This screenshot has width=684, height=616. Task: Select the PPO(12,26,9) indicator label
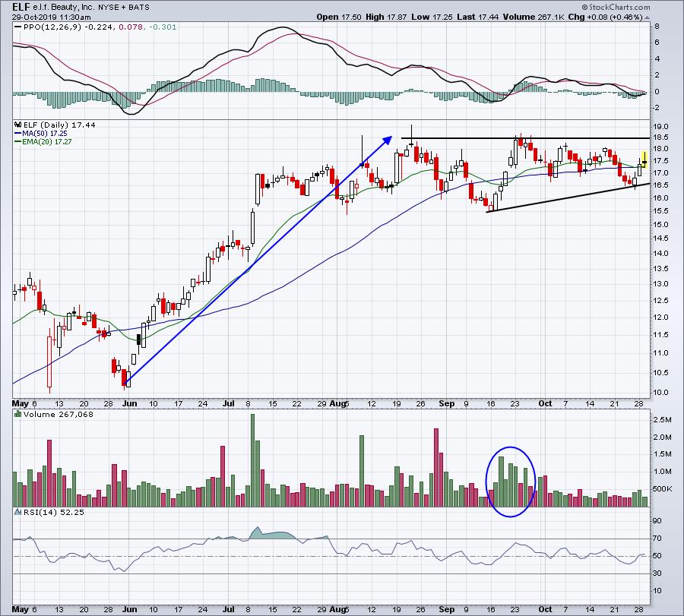point(52,27)
